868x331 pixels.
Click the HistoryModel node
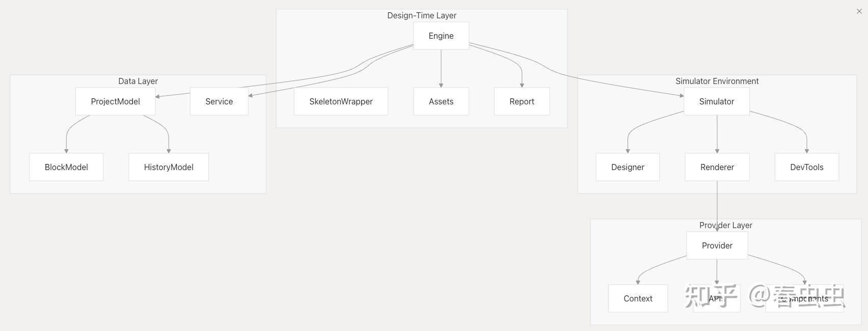169,167
